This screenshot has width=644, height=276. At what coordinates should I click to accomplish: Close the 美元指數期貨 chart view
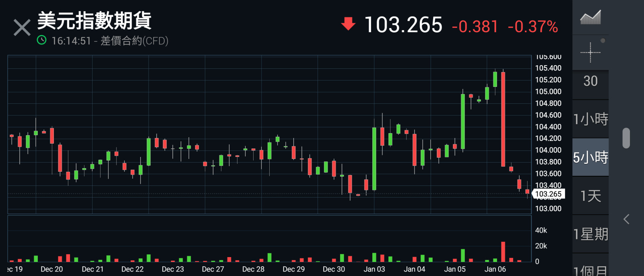22,28
